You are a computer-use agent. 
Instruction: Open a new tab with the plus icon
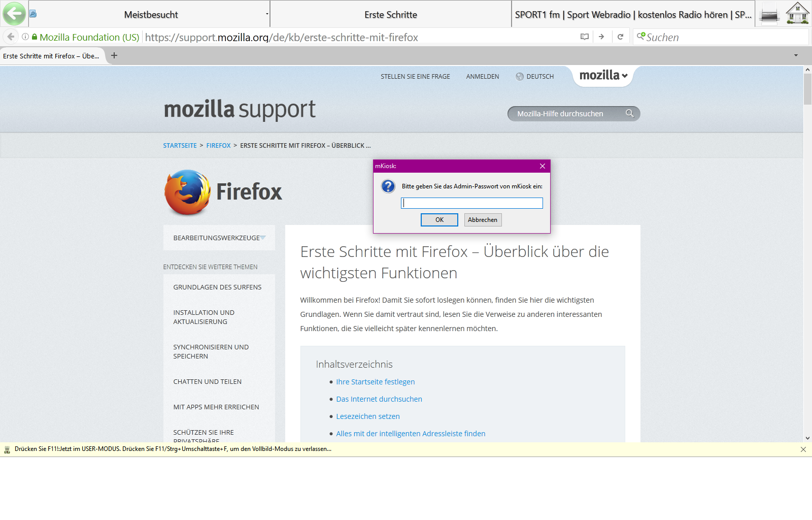(x=114, y=55)
